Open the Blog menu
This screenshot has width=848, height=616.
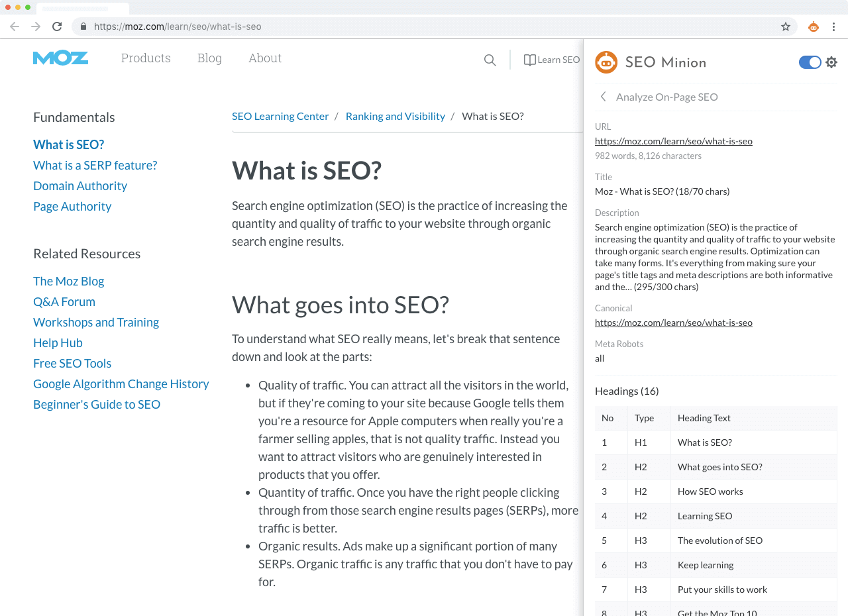point(209,58)
